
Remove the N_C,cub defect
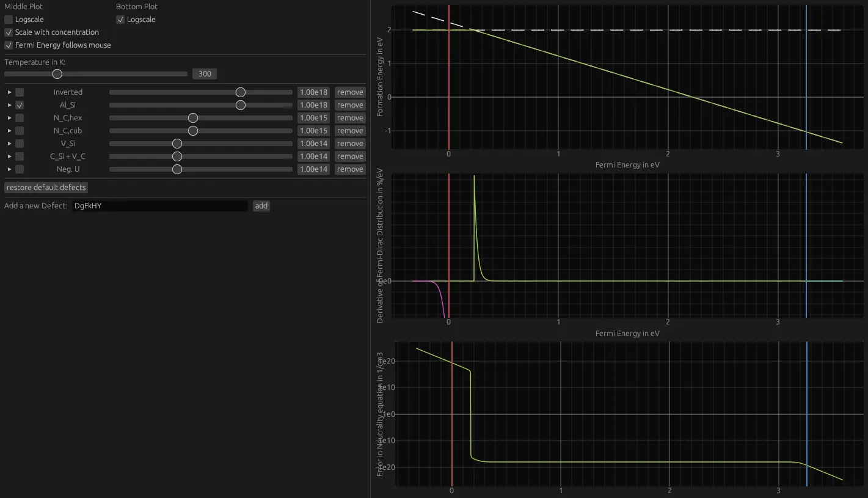(x=349, y=130)
